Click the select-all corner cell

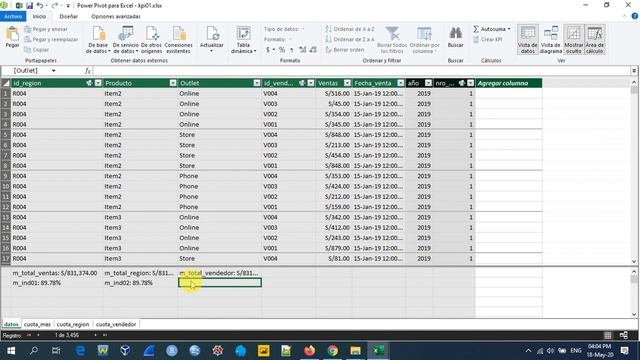pos(6,83)
